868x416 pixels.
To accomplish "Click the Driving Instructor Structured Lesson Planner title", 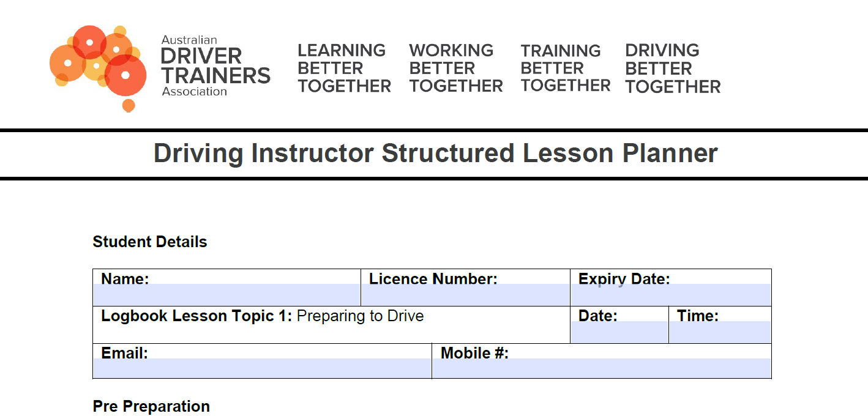I will tap(435, 153).
